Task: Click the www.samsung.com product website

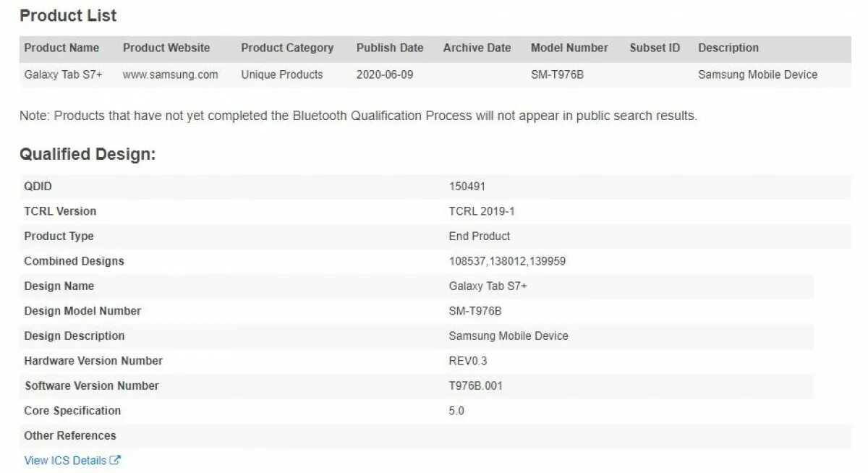Action: click(x=170, y=74)
